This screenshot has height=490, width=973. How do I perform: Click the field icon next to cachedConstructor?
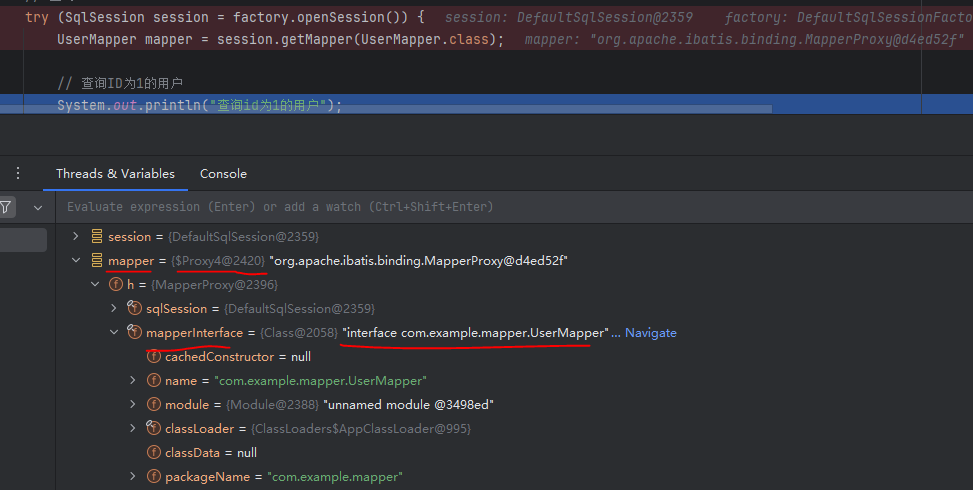[x=154, y=357]
